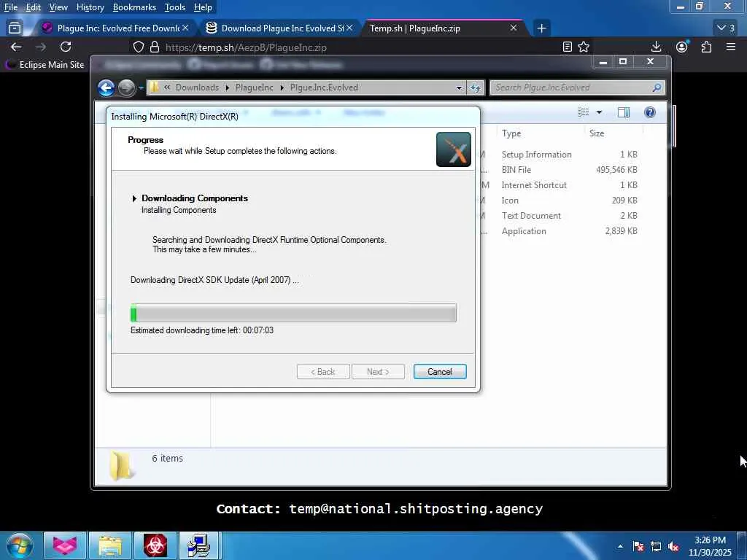Open recent pages dropdown beside Explorer arrows

pos(141,88)
